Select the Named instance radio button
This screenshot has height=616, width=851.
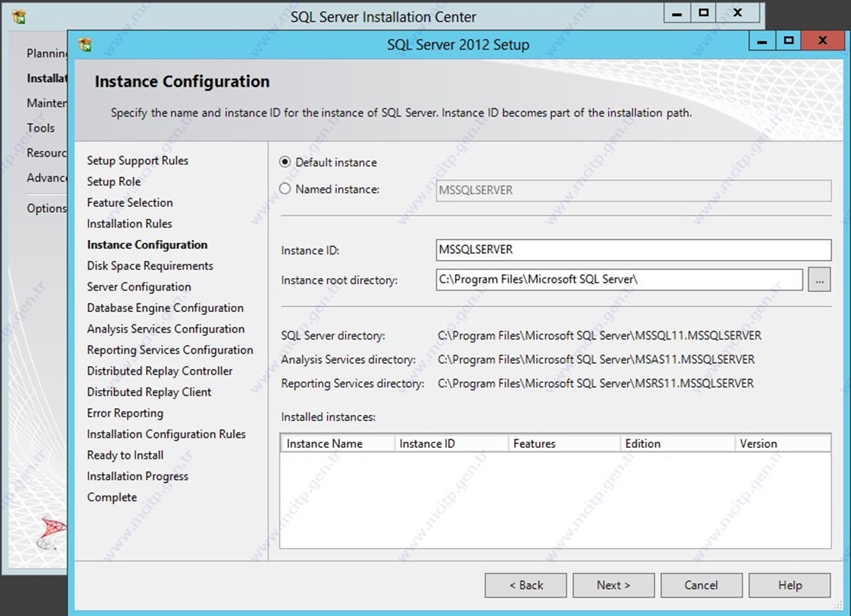coord(285,189)
